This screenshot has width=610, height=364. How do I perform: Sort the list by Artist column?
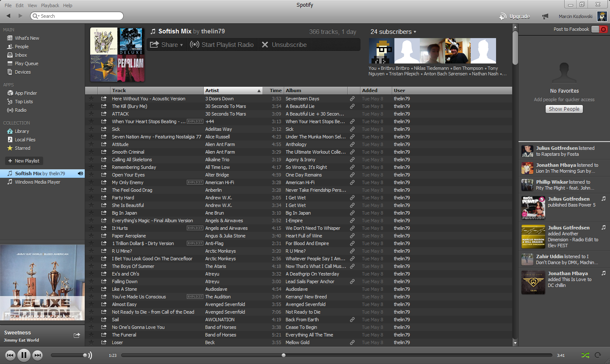233,91
